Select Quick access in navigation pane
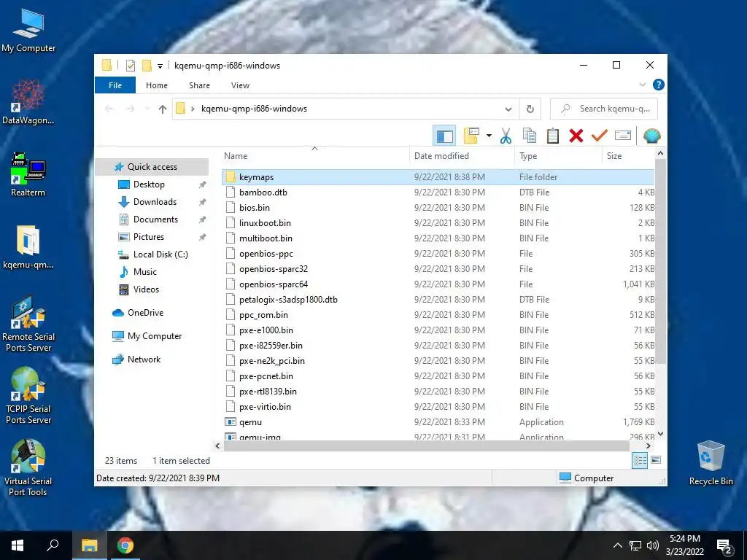 [152, 167]
